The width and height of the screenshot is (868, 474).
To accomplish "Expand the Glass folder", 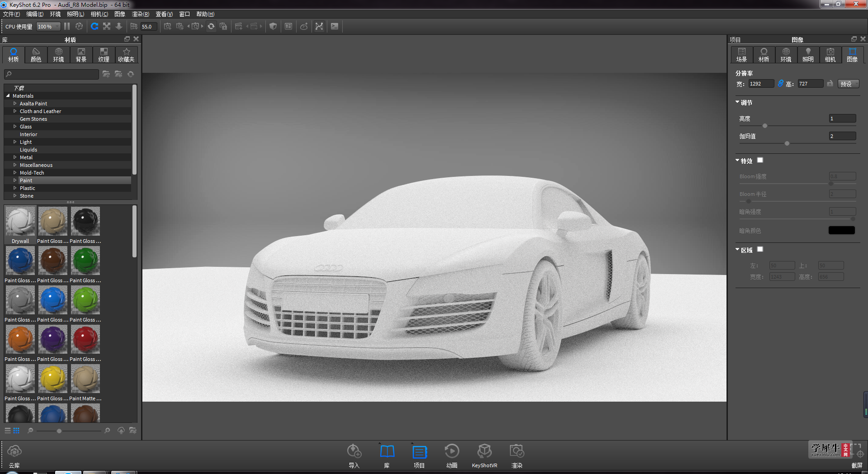I will point(15,127).
